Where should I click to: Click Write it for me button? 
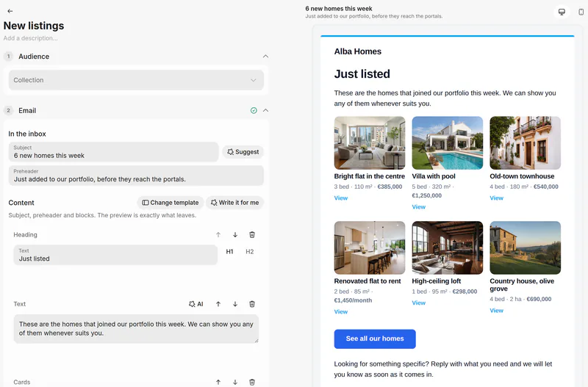(x=234, y=203)
